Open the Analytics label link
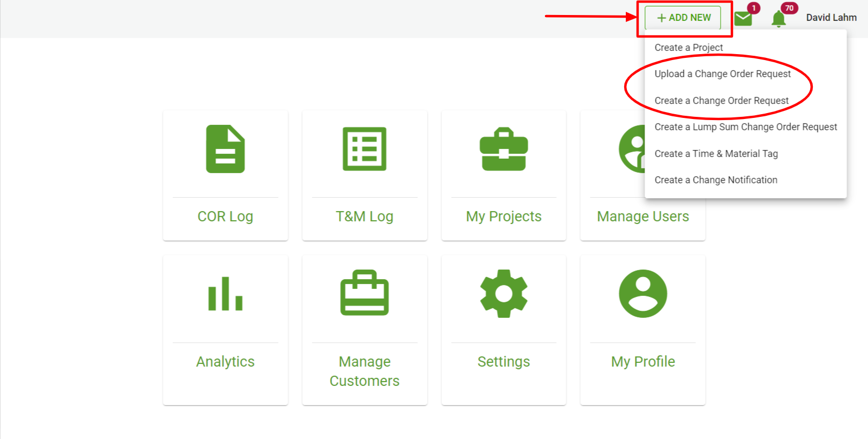Screen dimensions: 868x439 (226, 362)
